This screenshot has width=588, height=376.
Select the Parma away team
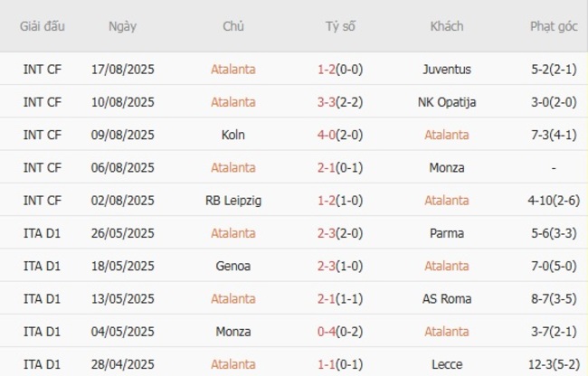[447, 232]
